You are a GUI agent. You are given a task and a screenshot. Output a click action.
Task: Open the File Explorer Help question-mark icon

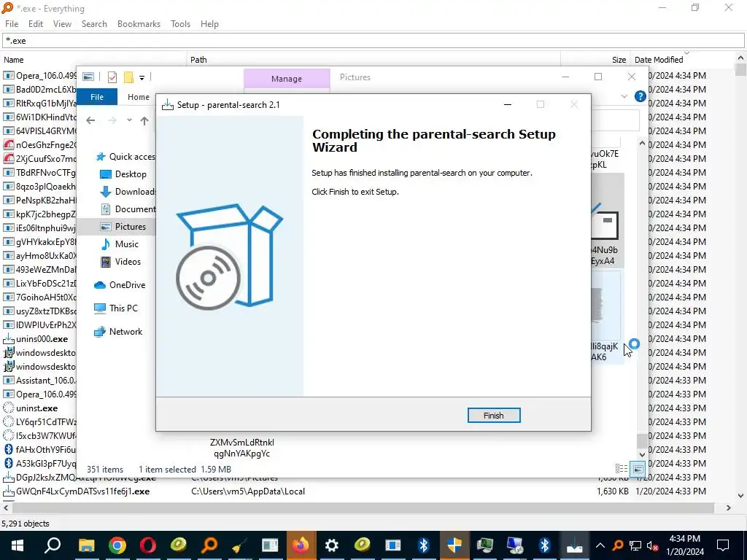(x=640, y=97)
